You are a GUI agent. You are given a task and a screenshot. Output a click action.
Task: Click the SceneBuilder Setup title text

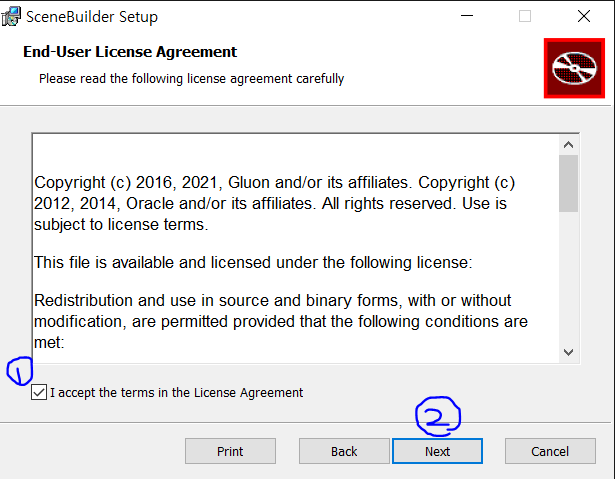click(92, 17)
